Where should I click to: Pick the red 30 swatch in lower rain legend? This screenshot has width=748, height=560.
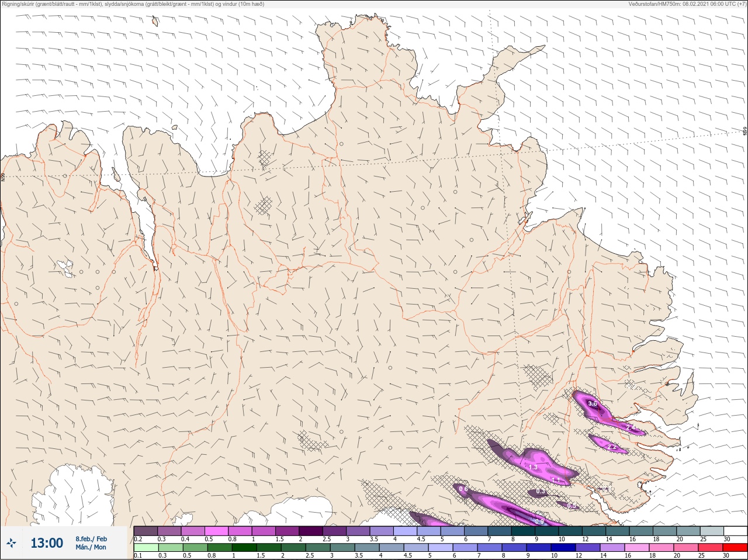735,547
